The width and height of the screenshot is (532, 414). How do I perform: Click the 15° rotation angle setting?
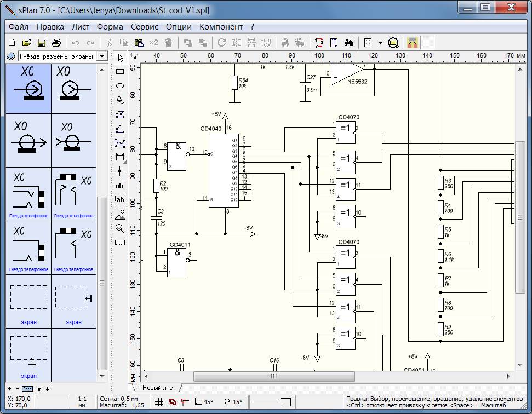(233, 402)
